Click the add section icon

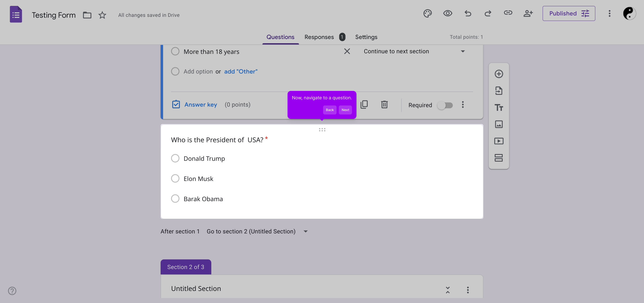coord(499,158)
